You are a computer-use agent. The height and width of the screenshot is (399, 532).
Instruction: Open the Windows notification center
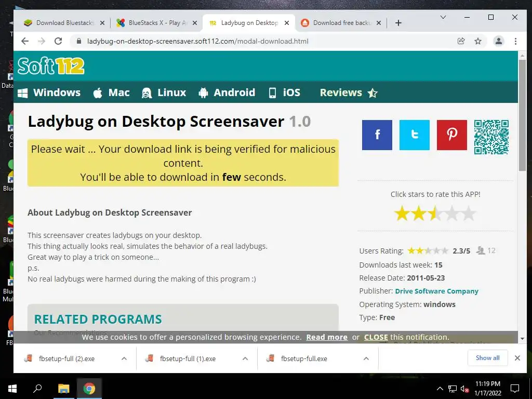point(515,389)
